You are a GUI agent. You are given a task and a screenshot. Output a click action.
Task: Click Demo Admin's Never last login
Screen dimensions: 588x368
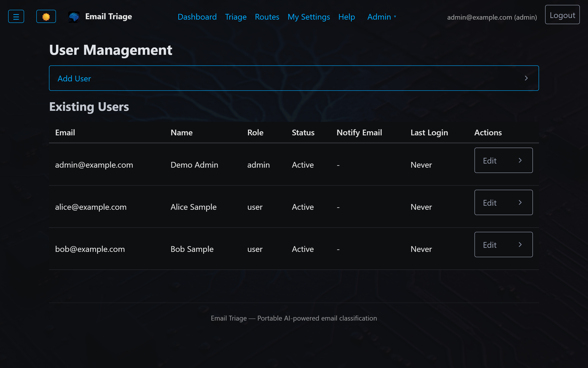[421, 165]
